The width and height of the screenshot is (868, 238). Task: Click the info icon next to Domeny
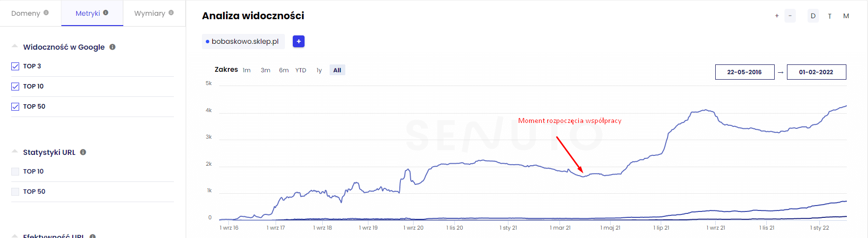[46, 13]
